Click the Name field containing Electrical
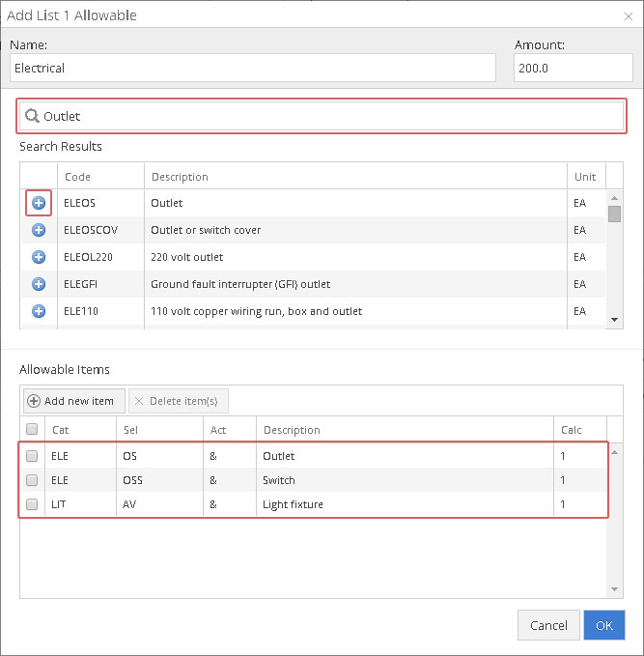 [x=253, y=69]
